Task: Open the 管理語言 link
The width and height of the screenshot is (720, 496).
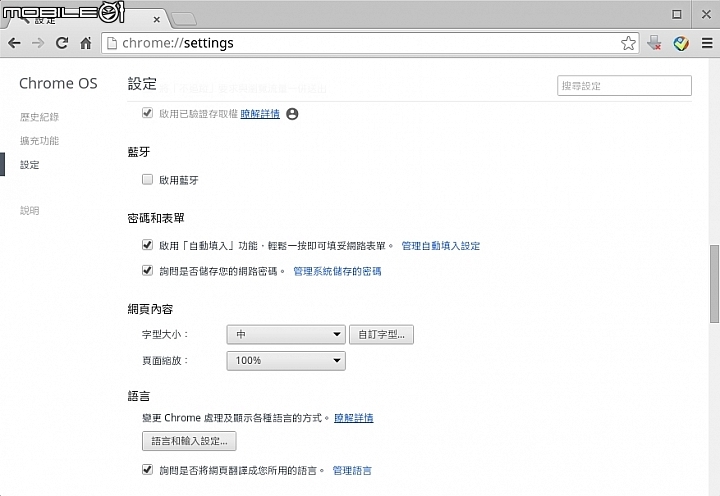Action: click(352, 471)
